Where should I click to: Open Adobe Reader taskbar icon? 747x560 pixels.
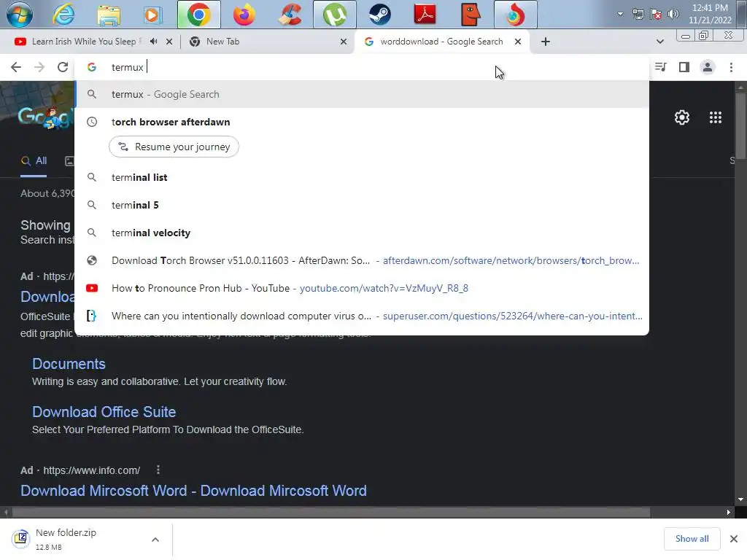425,15
